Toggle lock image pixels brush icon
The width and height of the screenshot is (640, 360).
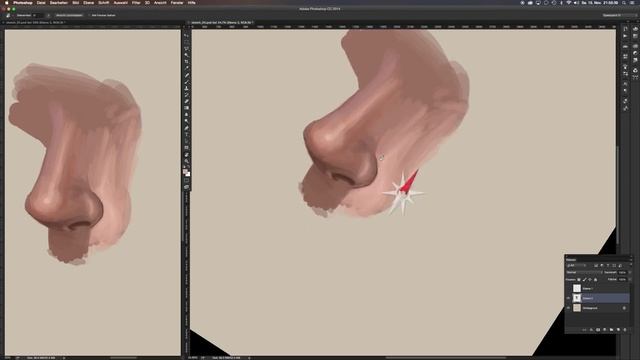pyautogui.click(x=584, y=280)
